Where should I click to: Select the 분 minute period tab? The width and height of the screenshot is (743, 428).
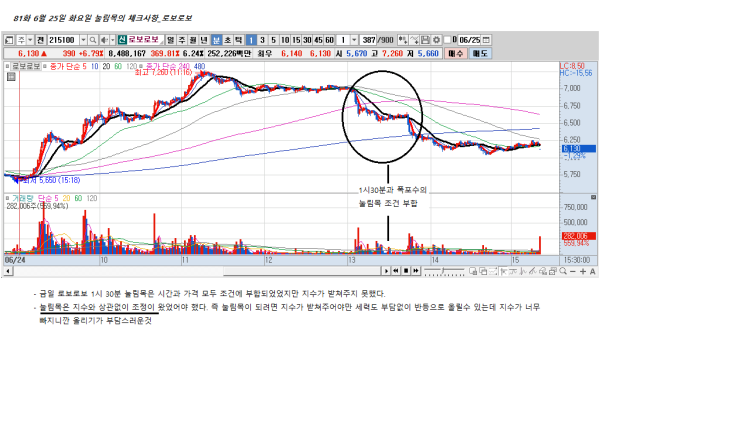point(216,40)
